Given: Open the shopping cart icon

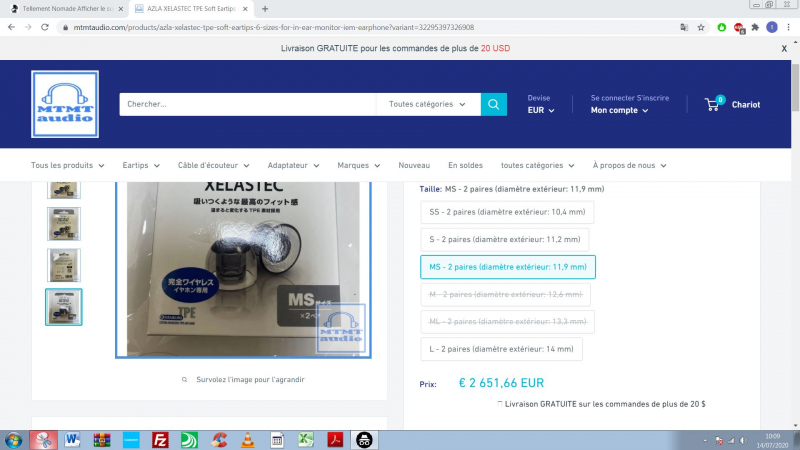Looking at the screenshot, I should [x=713, y=104].
